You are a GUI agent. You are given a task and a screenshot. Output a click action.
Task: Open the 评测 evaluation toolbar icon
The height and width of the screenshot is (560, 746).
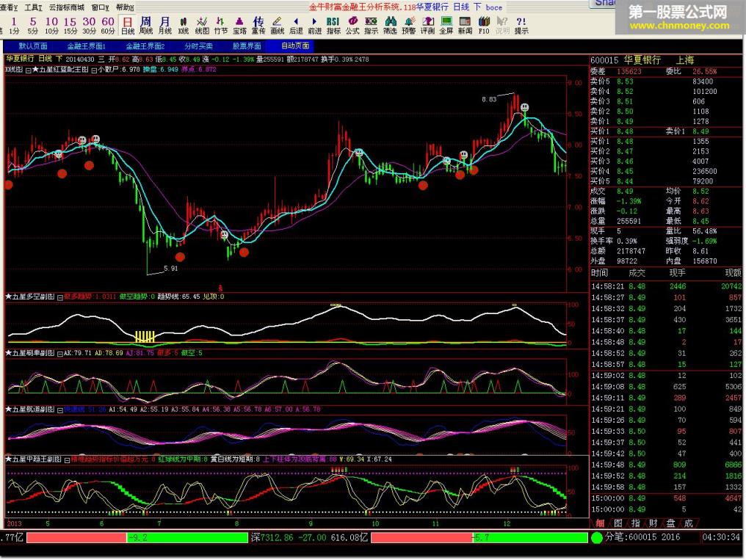pos(428,25)
